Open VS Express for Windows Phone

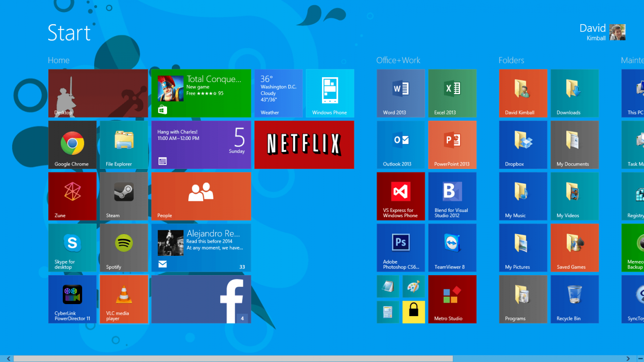401,196
